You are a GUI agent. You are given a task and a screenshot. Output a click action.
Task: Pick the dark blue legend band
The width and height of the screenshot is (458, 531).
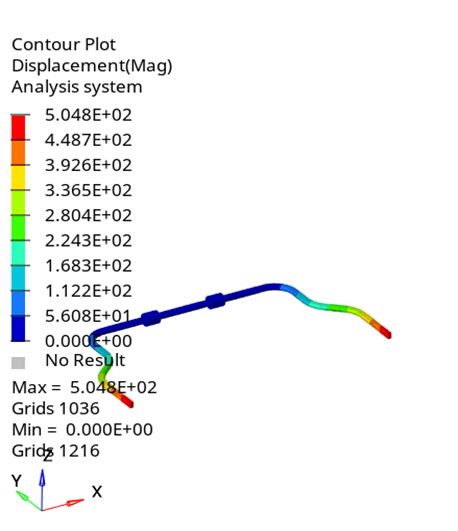[18, 328]
